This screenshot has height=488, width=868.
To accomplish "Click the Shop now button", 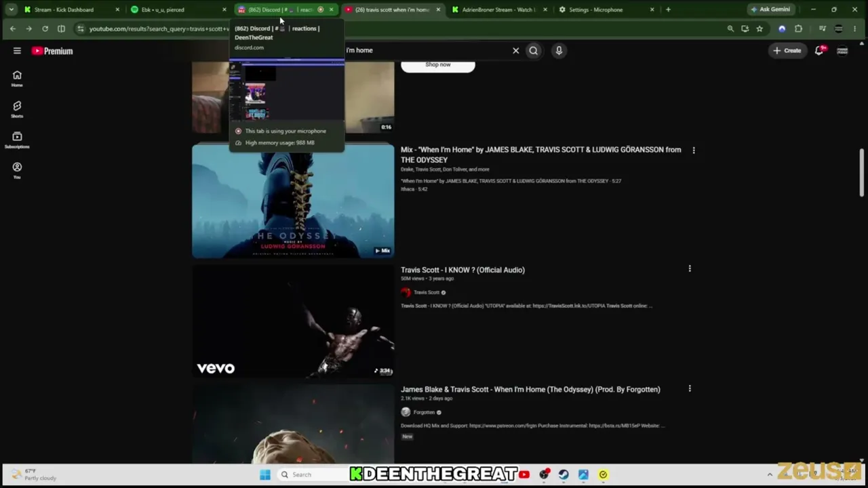I will click(438, 64).
